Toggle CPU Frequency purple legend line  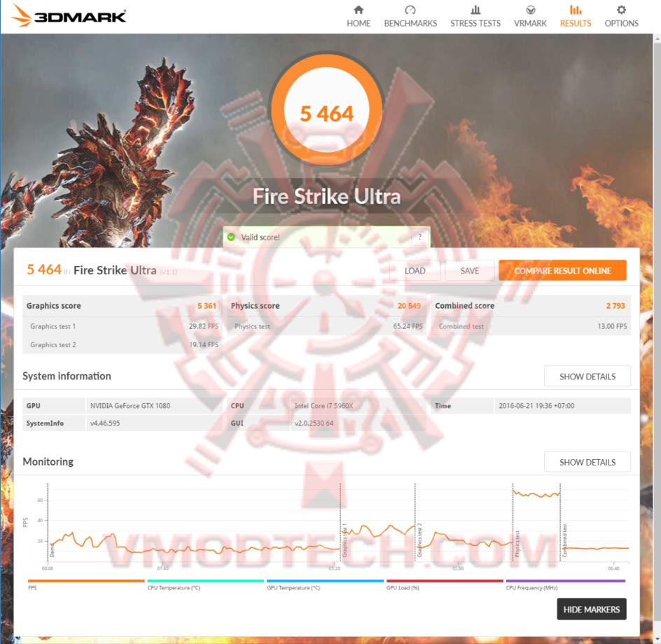(x=565, y=581)
